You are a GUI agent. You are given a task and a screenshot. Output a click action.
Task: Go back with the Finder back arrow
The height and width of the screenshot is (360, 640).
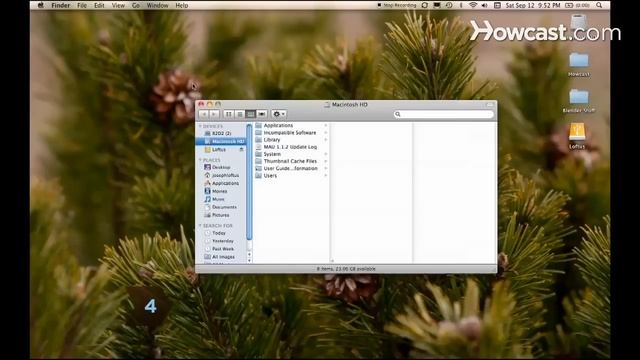(204, 114)
